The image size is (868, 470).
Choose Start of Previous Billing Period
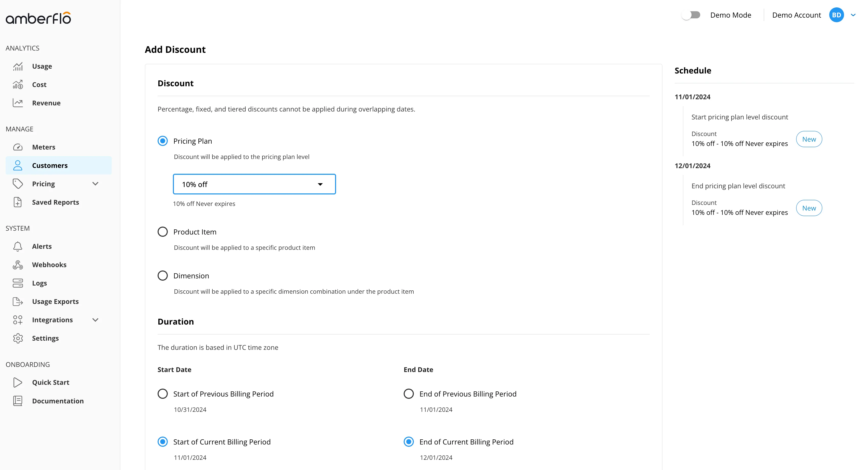pos(163,394)
